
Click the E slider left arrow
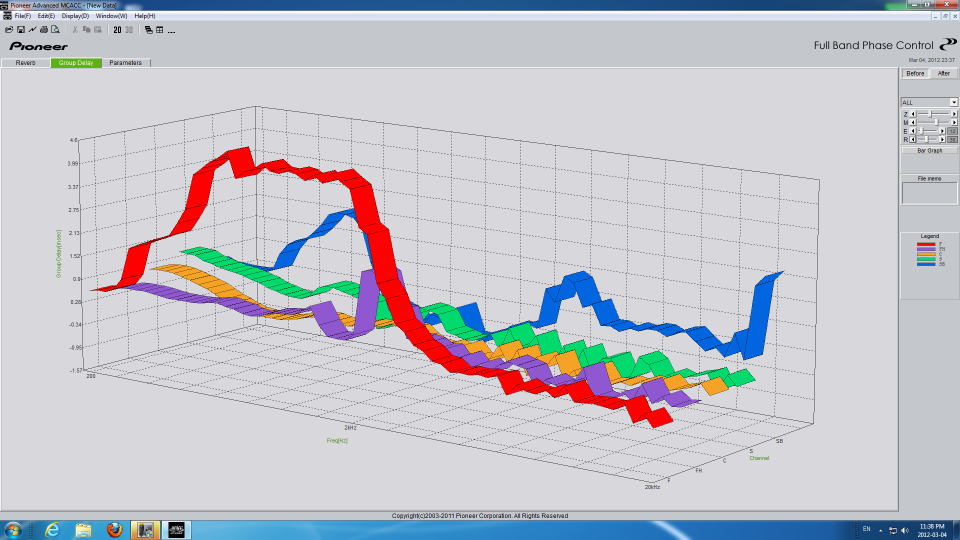913,131
